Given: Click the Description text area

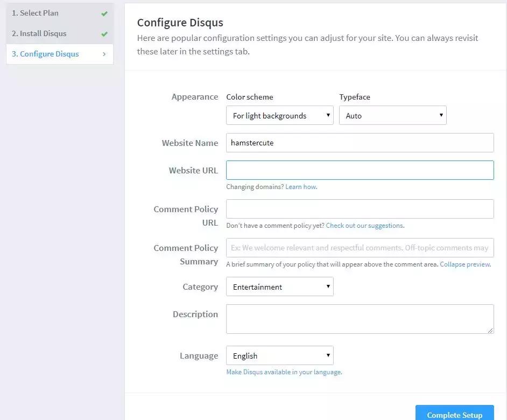Looking at the screenshot, I should click(x=360, y=319).
